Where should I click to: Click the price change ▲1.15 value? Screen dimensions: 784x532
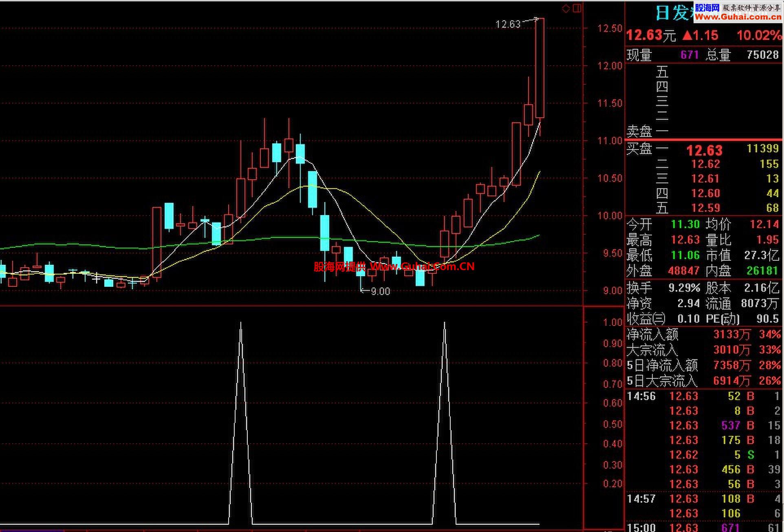pyautogui.click(x=700, y=35)
